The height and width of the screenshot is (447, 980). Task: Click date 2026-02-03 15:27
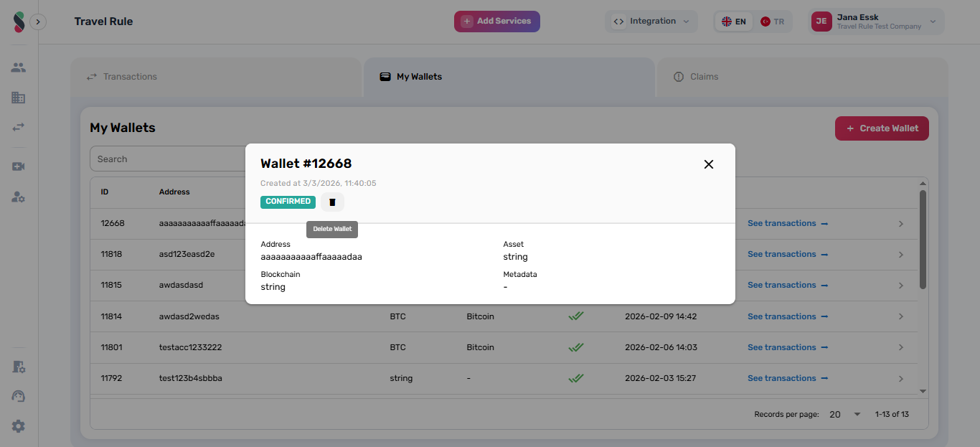[661, 378]
